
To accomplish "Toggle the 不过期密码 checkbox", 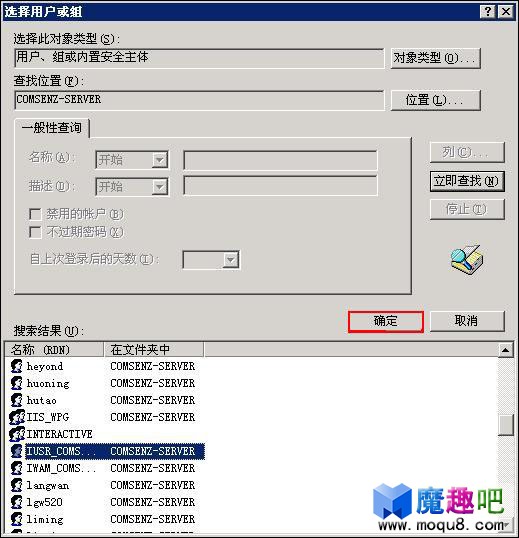I will point(35,232).
